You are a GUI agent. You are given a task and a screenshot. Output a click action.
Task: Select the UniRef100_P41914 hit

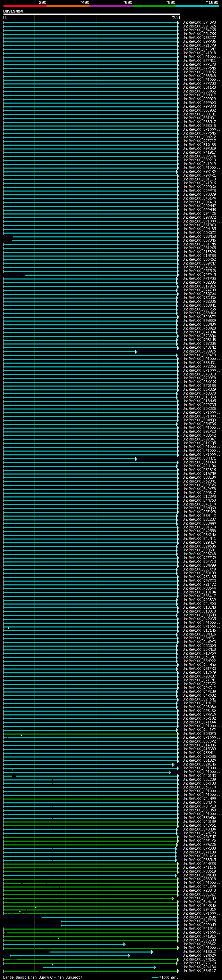[199, 929]
